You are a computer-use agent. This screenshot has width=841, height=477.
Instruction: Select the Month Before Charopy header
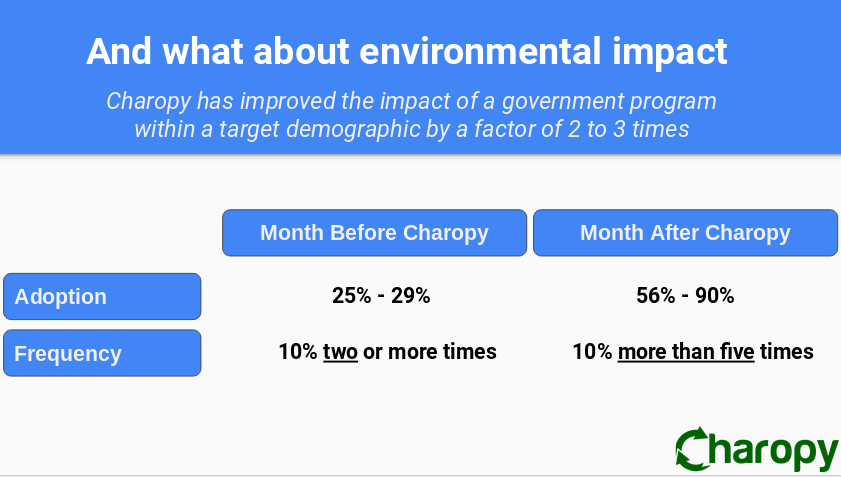coord(374,233)
